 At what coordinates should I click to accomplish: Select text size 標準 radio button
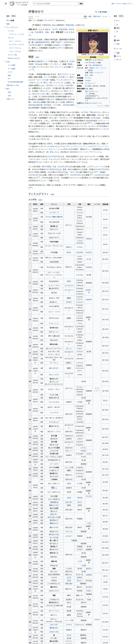115,28
